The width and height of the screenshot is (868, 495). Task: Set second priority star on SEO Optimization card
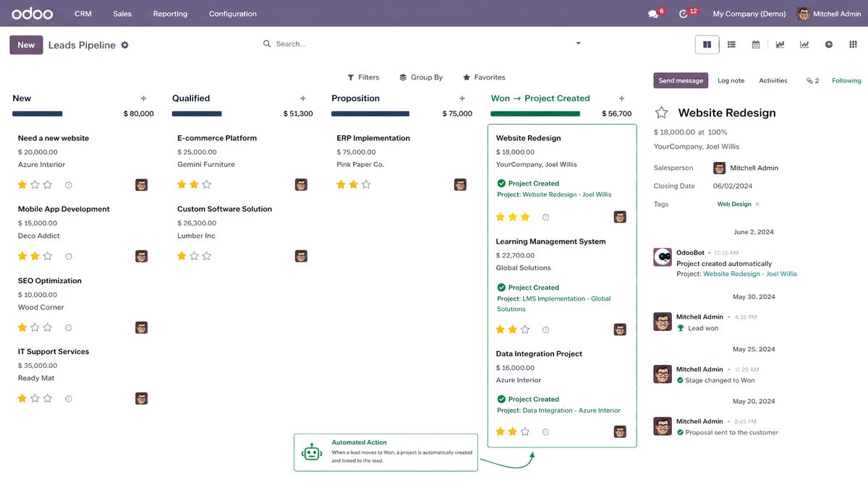click(x=35, y=327)
